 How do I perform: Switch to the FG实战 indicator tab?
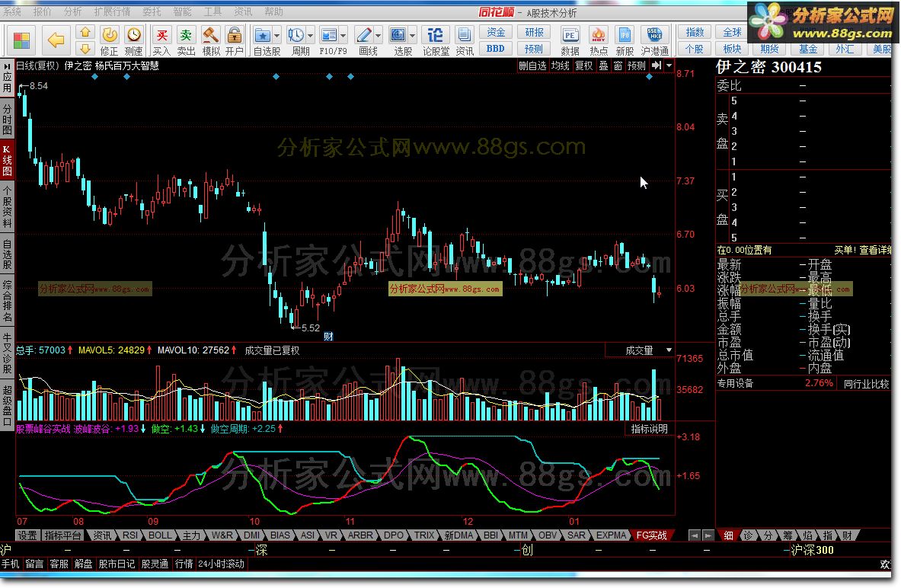[x=652, y=535]
